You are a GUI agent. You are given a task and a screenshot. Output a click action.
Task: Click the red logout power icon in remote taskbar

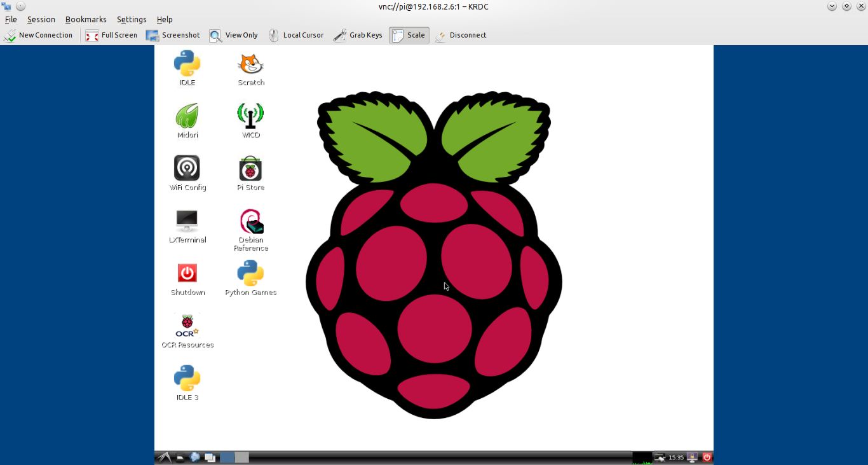point(707,457)
